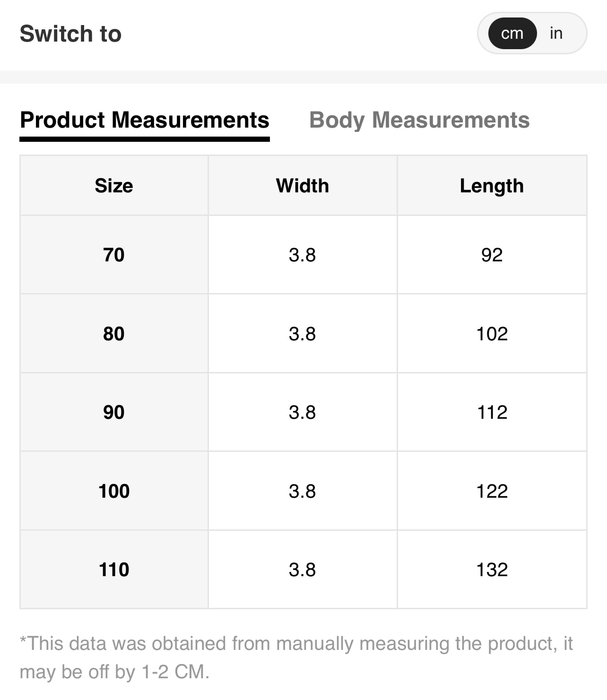Open the Body Measurements tab
607x700 pixels.
point(419,120)
